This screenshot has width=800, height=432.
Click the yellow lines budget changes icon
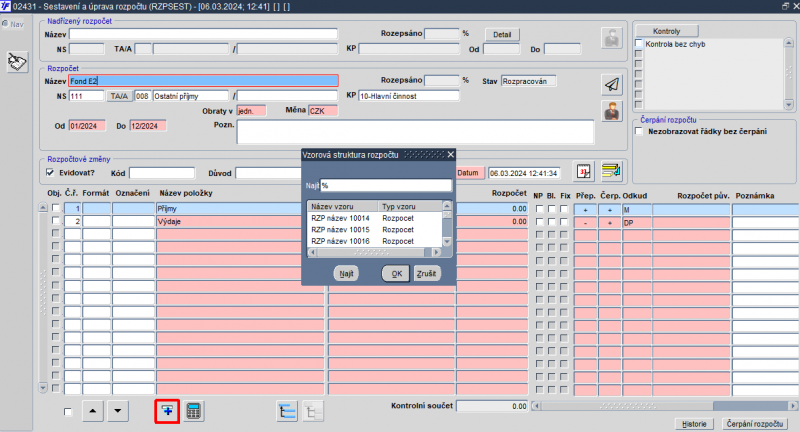click(611, 171)
